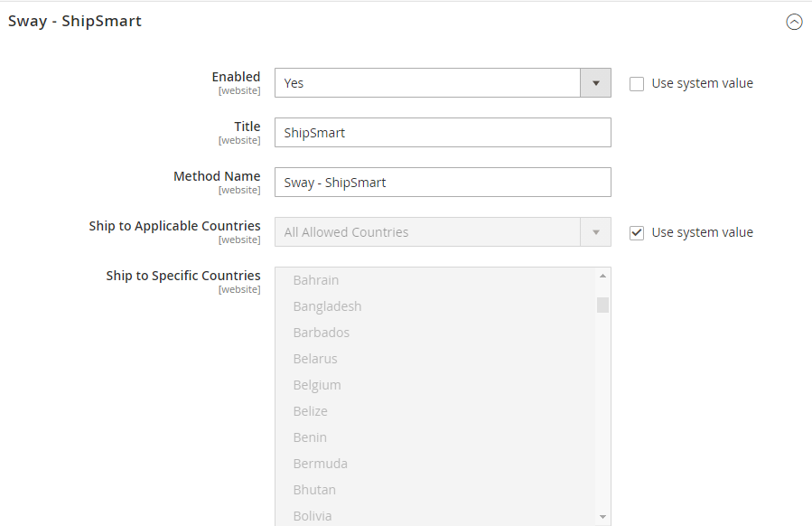
Task: Open the Enabled dropdown arrow
Action: (x=595, y=83)
